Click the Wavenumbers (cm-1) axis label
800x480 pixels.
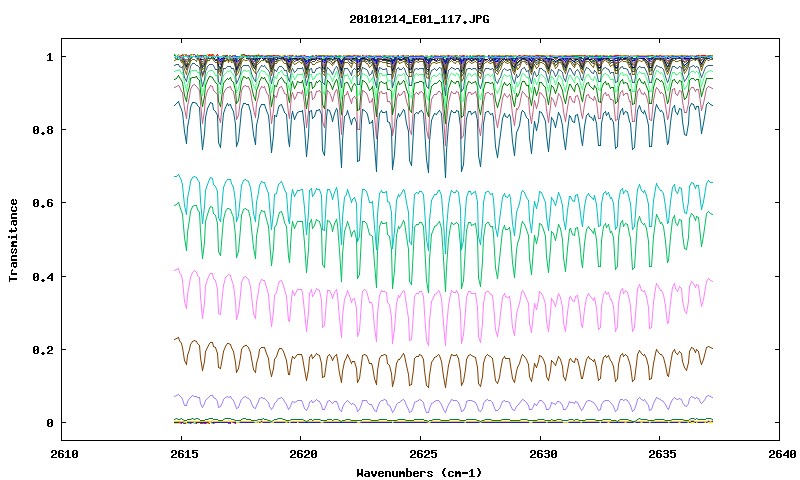point(419,473)
